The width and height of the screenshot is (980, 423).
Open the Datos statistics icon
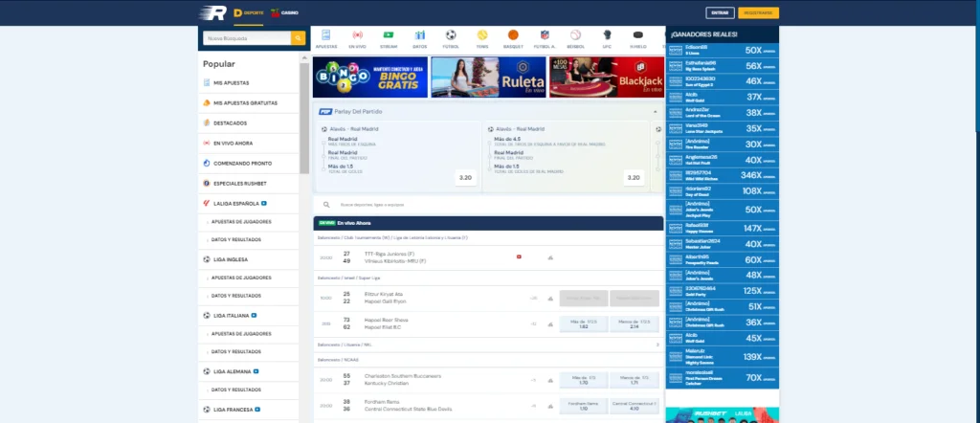click(419, 38)
